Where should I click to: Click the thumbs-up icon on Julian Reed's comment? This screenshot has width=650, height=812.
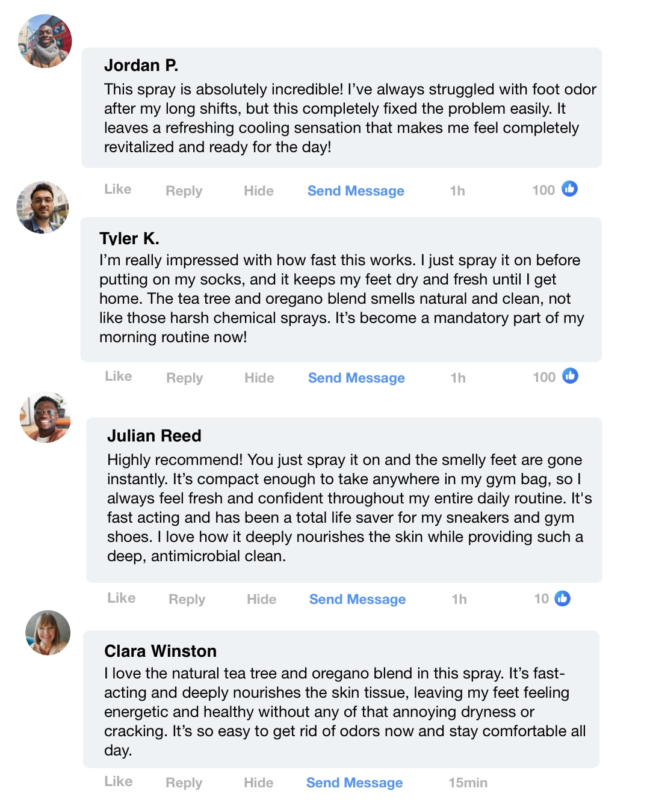pyautogui.click(x=562, y=598)
